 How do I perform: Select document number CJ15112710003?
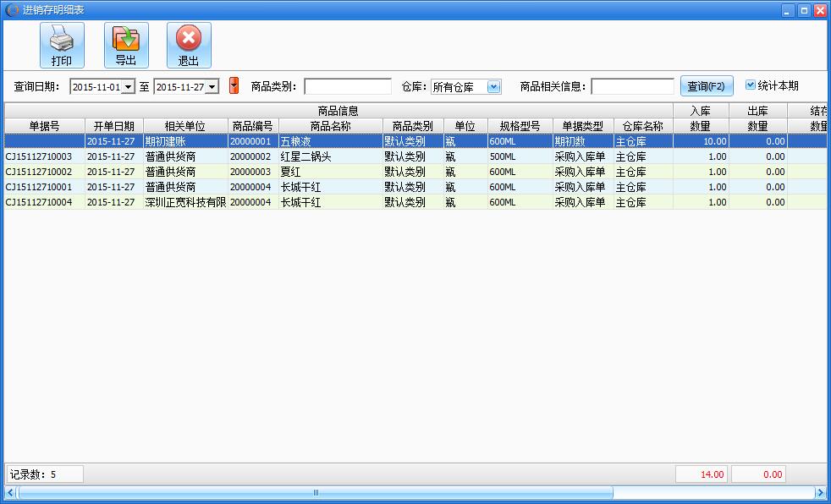[45, 156]
